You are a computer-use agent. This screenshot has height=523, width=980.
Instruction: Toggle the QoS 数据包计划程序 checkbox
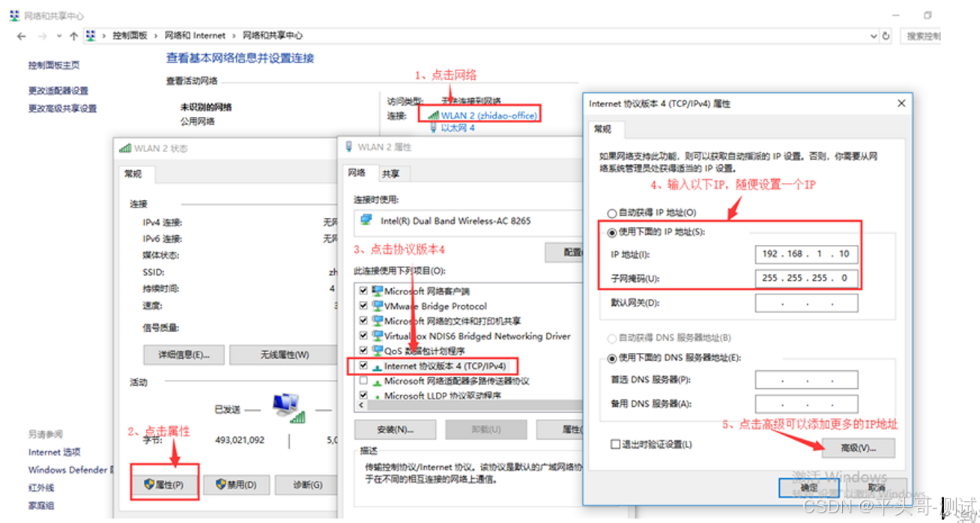pyautogui.click(x=363, y=351)
